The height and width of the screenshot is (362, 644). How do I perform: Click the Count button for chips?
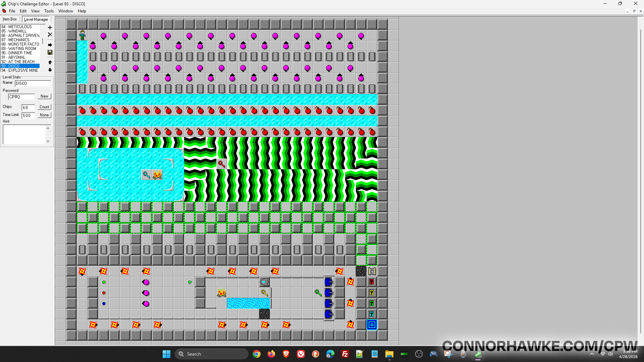[x=44, y=107]
